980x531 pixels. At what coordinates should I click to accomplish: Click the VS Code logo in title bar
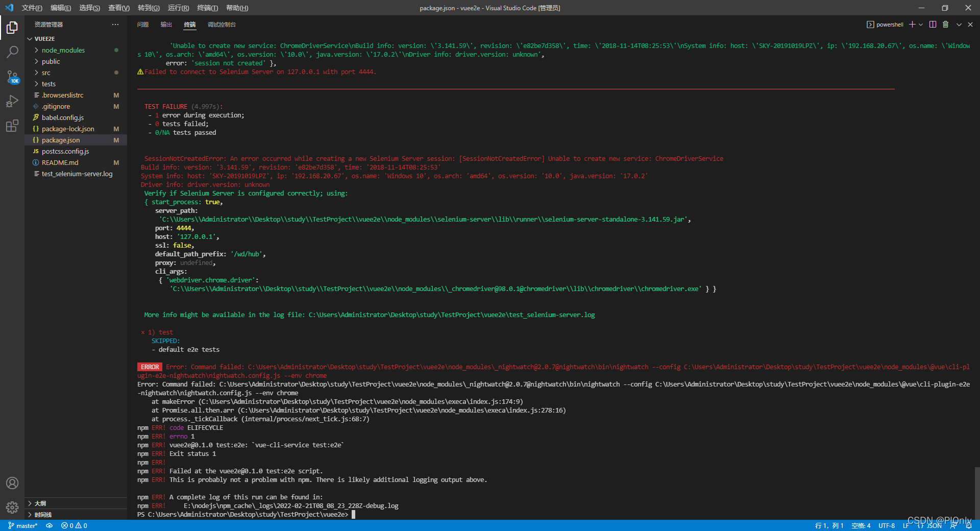pyautogui.click(x=9, y=8)
